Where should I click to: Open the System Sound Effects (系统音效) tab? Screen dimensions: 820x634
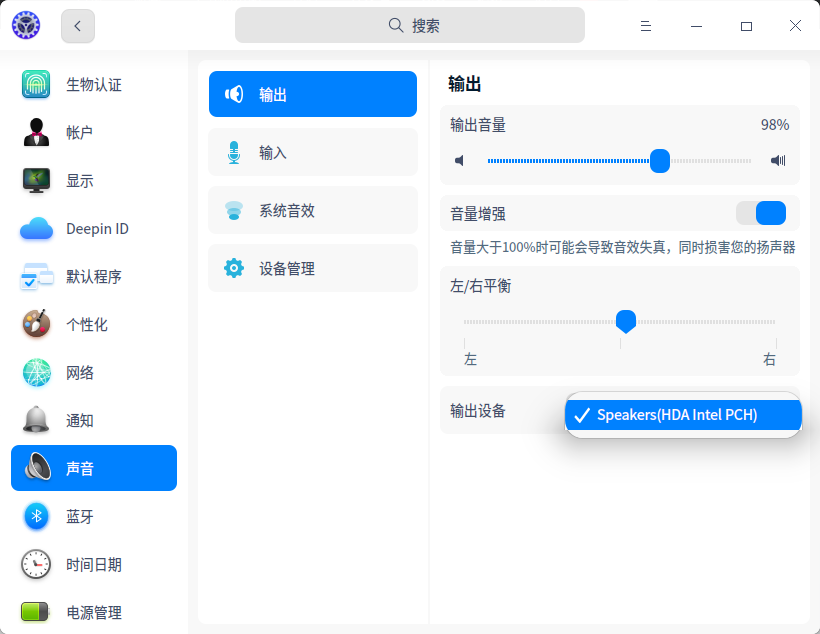click(x=313, y=211)
